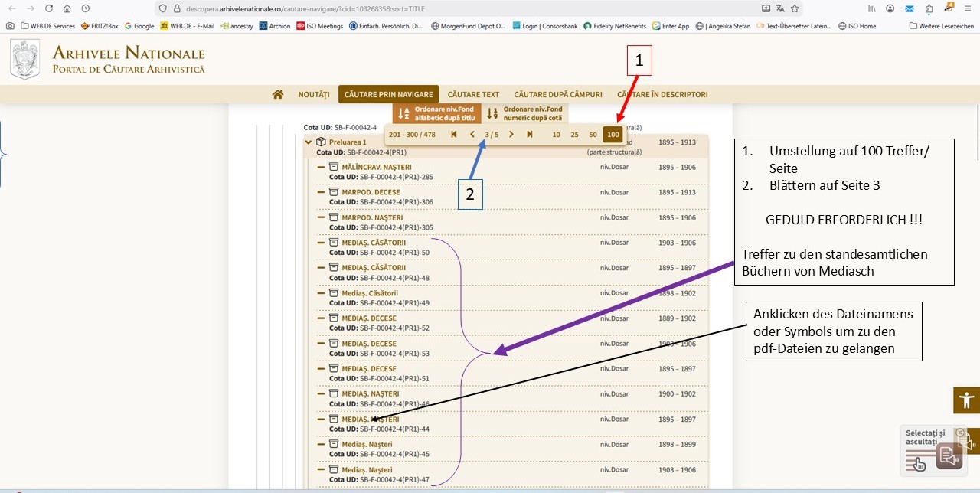Open the Archion bookmark

point(275,25)
